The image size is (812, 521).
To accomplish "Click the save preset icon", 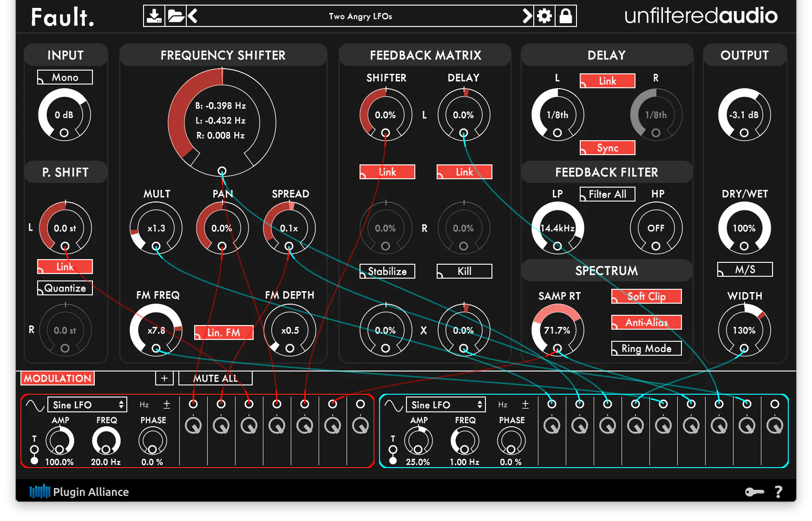I will pos(155,15).
